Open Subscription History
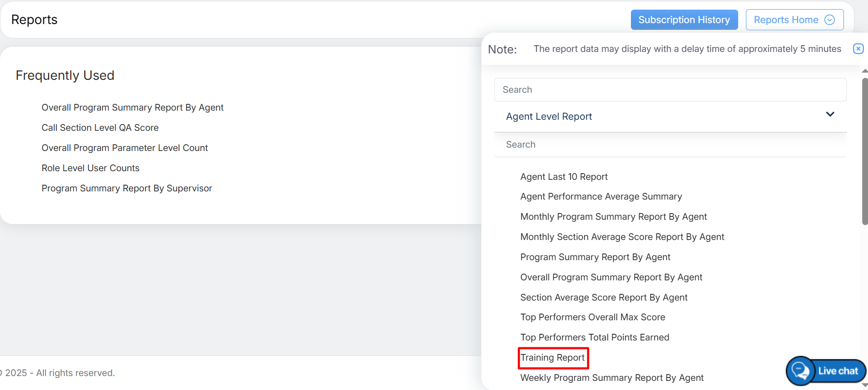Screen dimensions: 868x390 (684, 20)
